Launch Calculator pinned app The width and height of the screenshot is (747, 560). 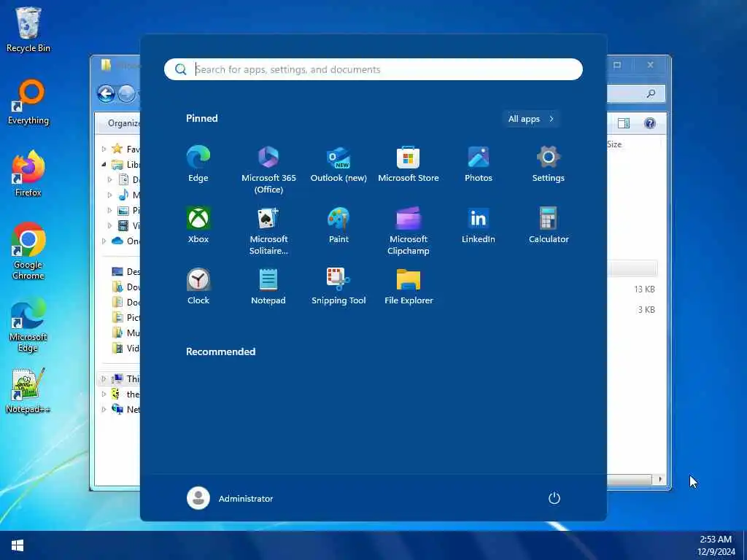point(549,225)
